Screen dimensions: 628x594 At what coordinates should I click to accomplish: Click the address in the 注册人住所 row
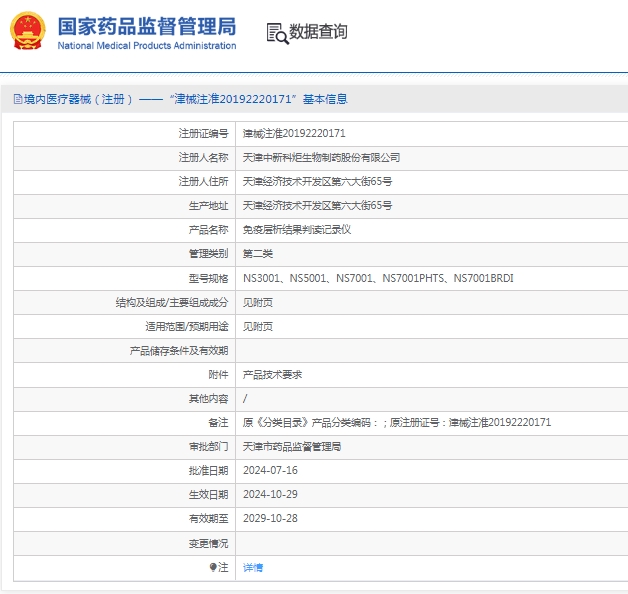pyautogui.click(x=317, y=181)
